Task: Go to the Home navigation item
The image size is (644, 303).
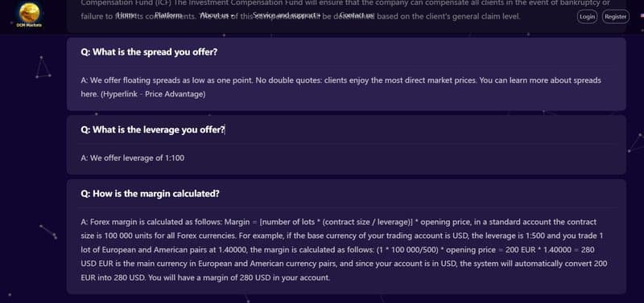Action: pyautogui.click(x=126, y=15)
